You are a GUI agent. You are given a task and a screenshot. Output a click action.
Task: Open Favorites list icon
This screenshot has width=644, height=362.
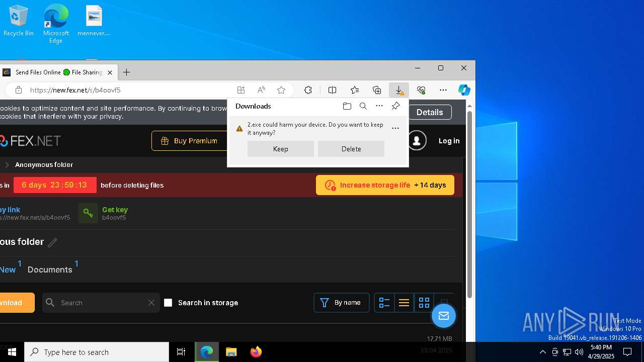pyautogui.click(x=355, y=90)
